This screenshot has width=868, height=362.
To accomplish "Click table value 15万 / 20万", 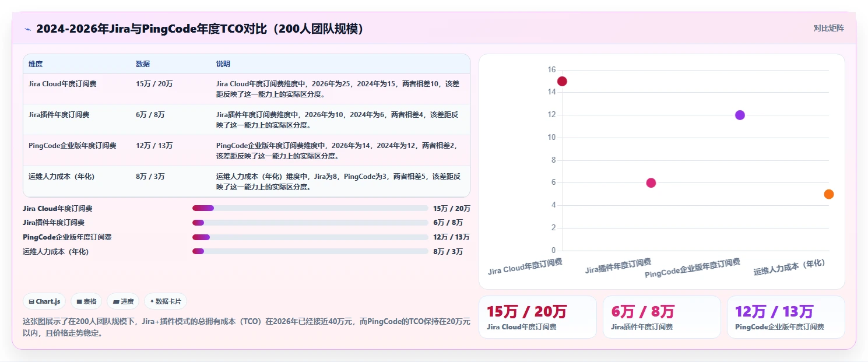I will [154, 84].
